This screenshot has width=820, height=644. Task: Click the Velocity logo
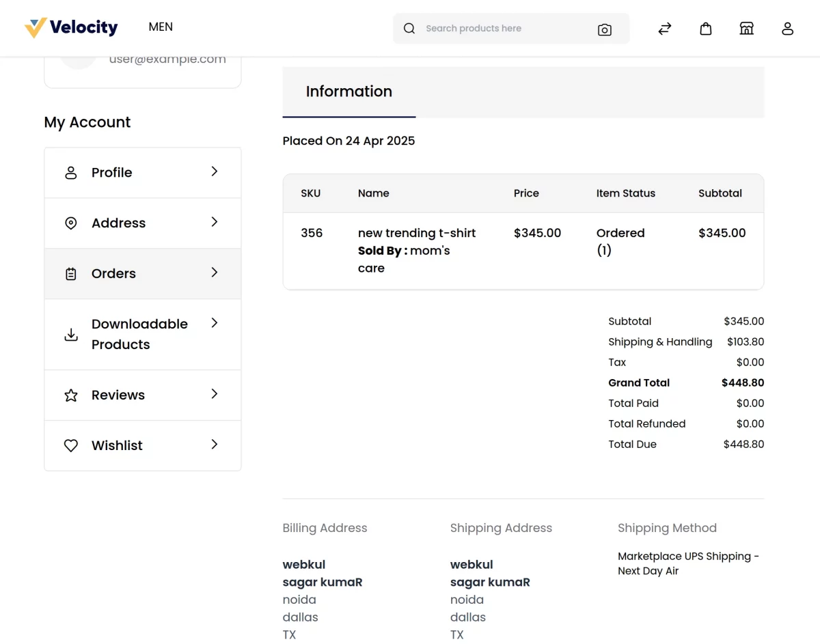(x=71, y=27)
